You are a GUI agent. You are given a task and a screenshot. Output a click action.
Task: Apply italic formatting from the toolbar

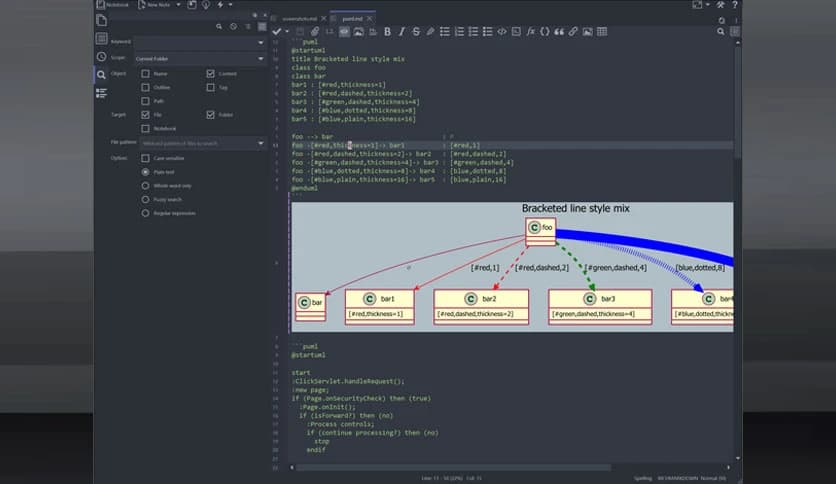tap(402, 32)
